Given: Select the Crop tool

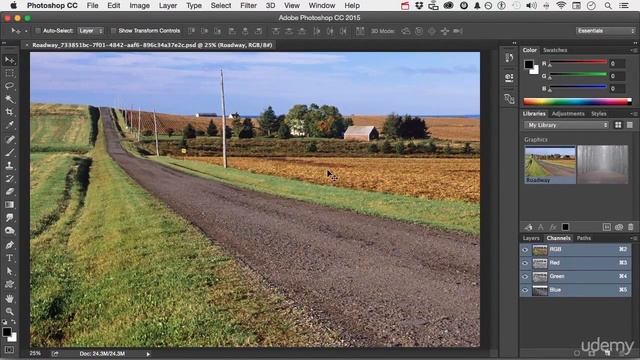Looking at the screenshot, I should coord(9,112).
